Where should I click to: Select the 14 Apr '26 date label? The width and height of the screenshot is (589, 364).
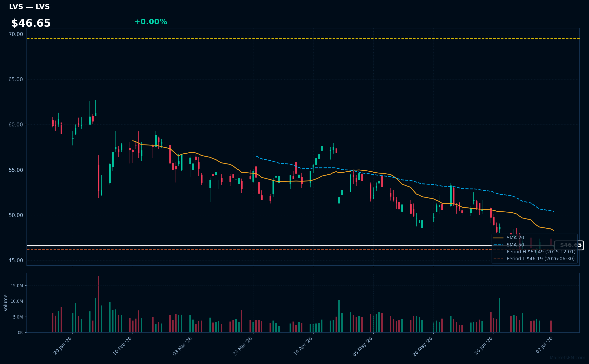click(x=303, y=346)
